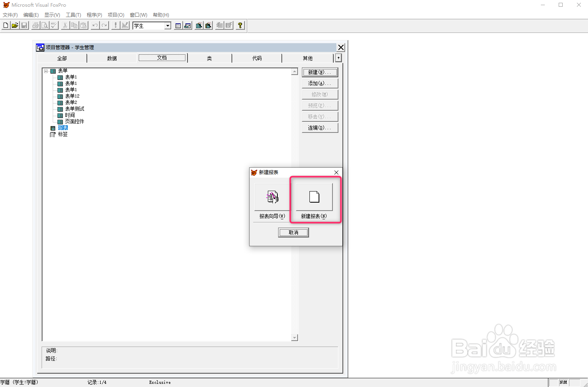Screen dimensions: 588x387
Task: Click the 记录:1/4 status bar text
Action: tap(97, 383)
